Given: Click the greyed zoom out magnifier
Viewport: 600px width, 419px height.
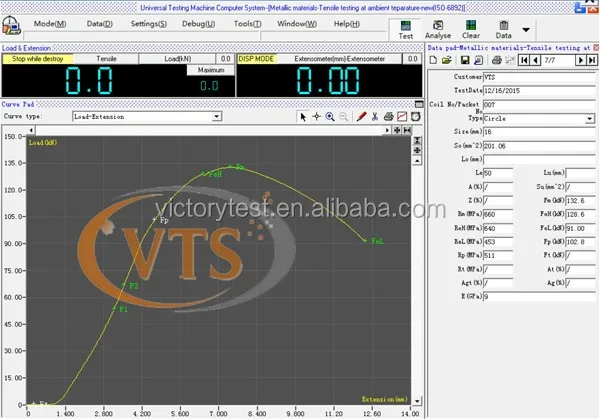Looking at the screenshot, I should [x=344, y=117].
